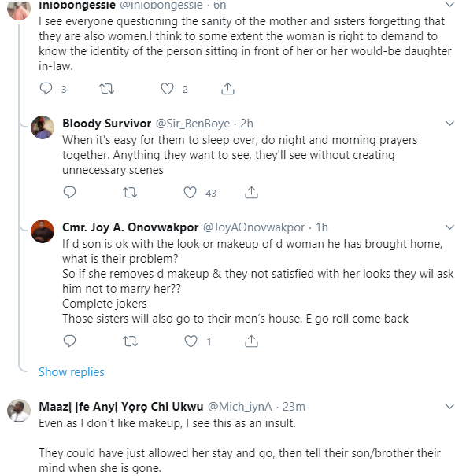The width and height of the screenshot is (455, 476).
Task: Share Iniobongessie's tweet
Action: point(227,89)
